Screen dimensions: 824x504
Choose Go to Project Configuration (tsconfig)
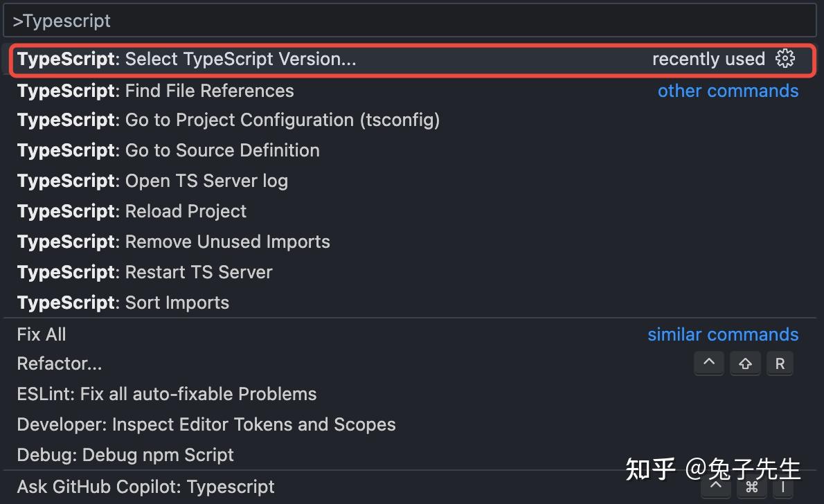point(229,120)
